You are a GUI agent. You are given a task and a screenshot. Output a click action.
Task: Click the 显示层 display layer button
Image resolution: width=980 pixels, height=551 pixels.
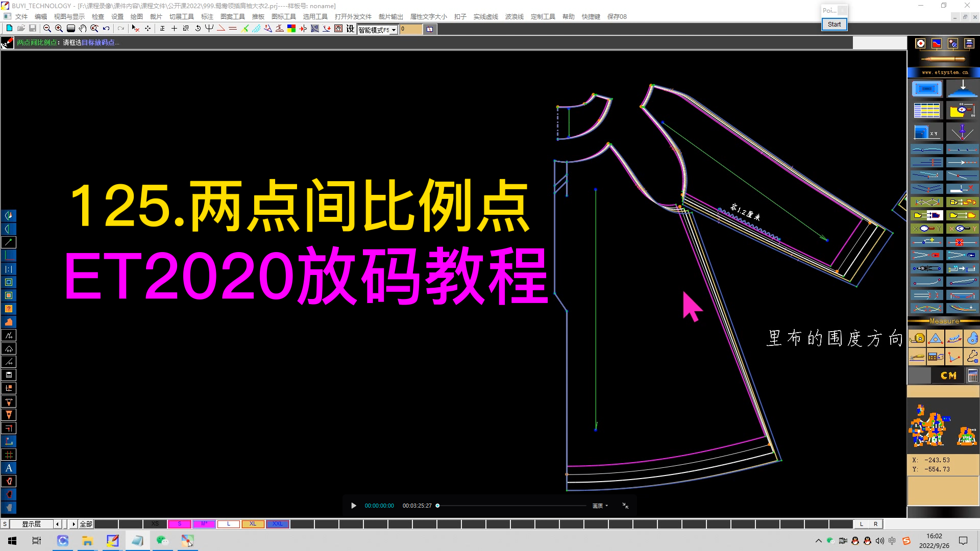pos(31,524)
